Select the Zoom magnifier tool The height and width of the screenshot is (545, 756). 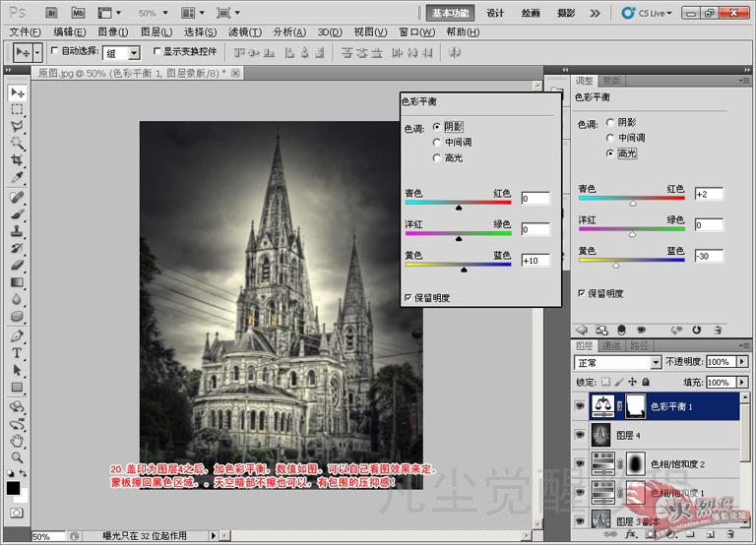[18, 456]
